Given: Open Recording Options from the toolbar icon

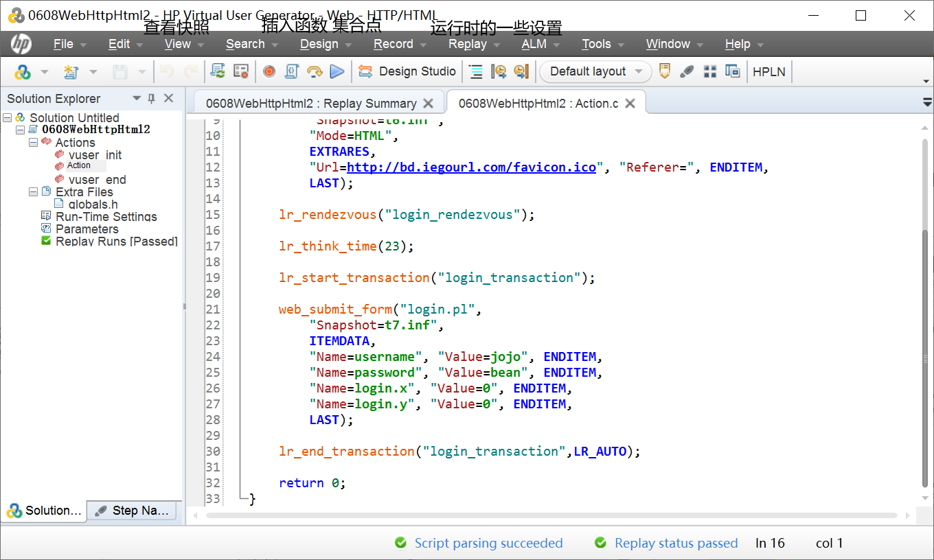Looking at the screenshot, I should pos(240,71).
